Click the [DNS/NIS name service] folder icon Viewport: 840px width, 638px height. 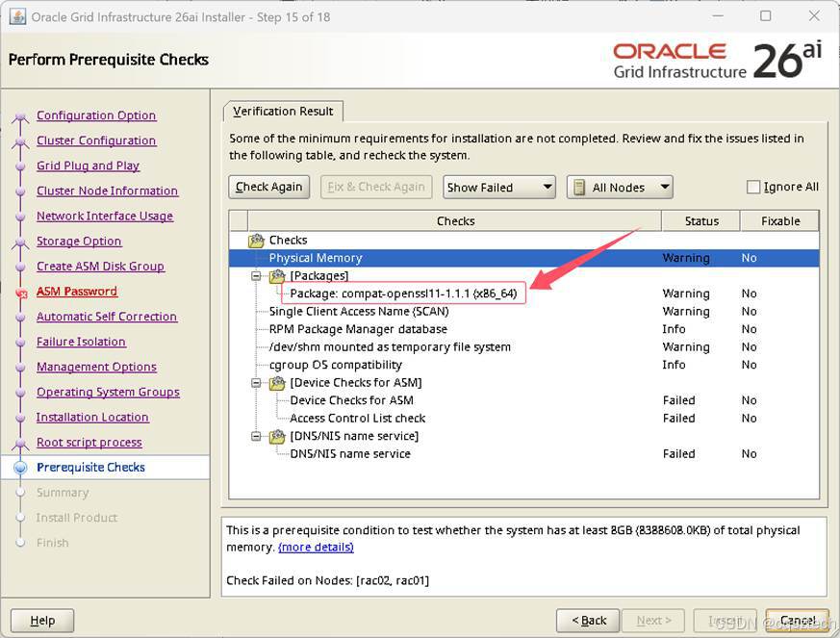pyautogui.click(x=277, y=437)
